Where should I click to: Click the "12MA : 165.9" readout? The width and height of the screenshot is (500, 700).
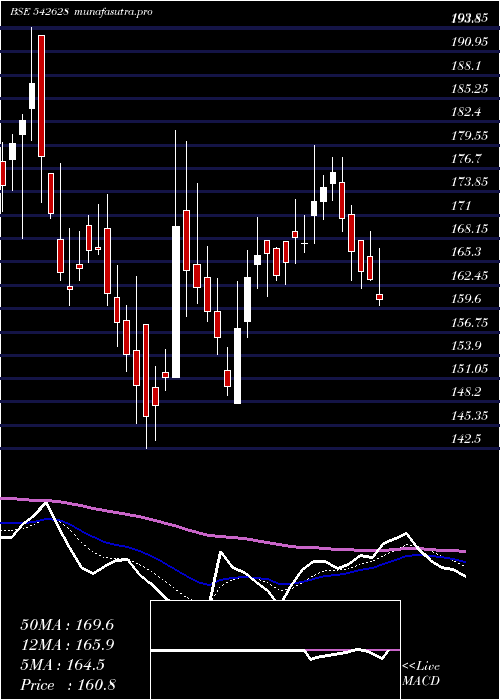pos(67,645)
